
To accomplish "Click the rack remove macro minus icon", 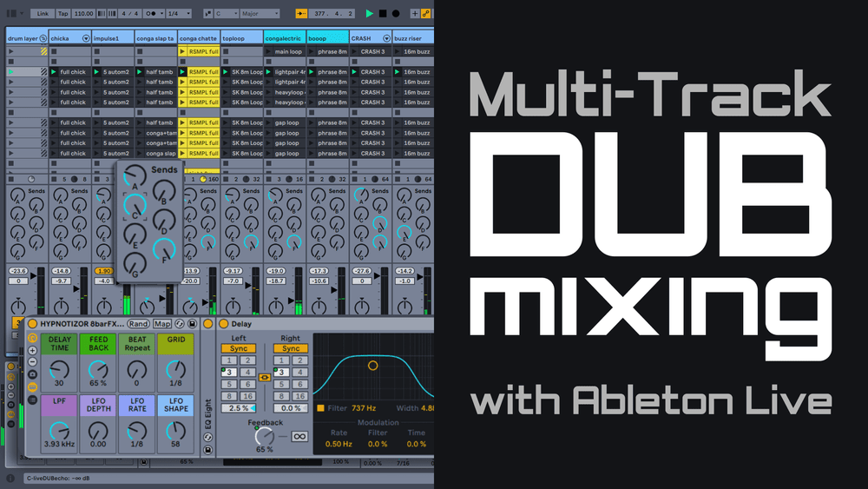I will point(33,362).
